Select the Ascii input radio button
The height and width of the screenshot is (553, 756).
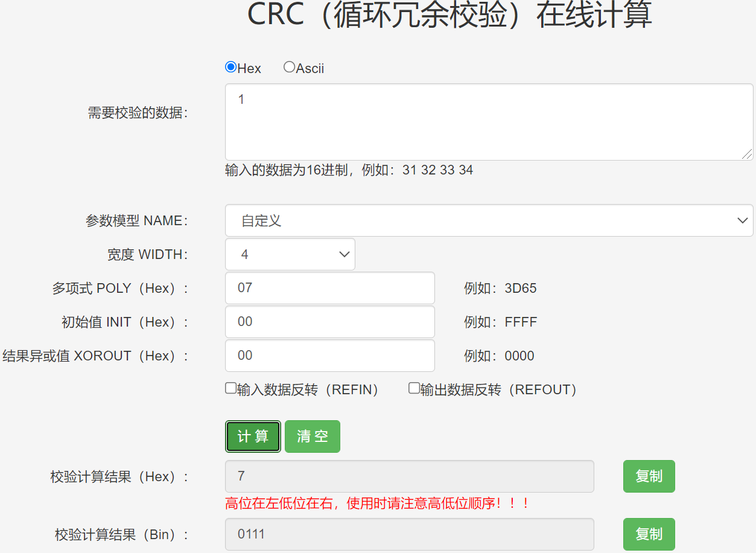[x=289, y=67]
